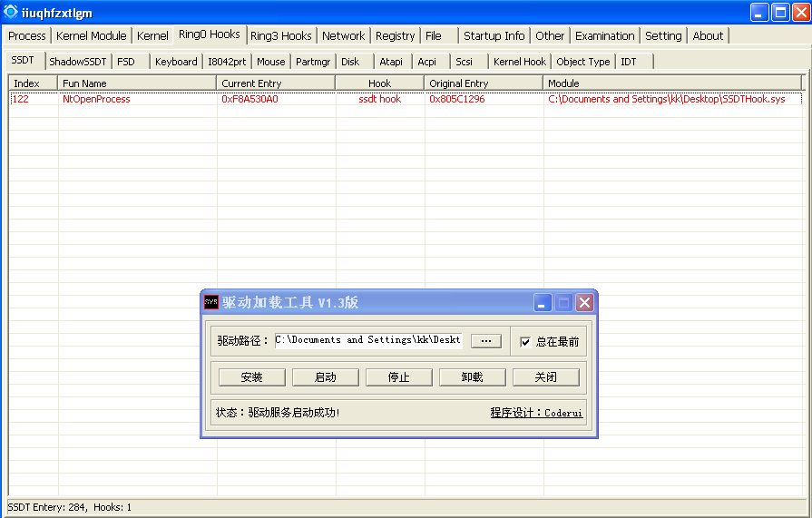Viewport: 812px width, 518px height.
Task: Switch to I8042prt sub-tab
Action: 227,62
